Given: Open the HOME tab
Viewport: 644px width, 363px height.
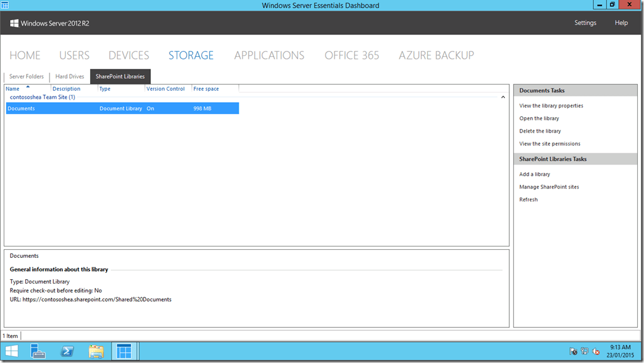Looking at the screenshot, I should 24,55.
